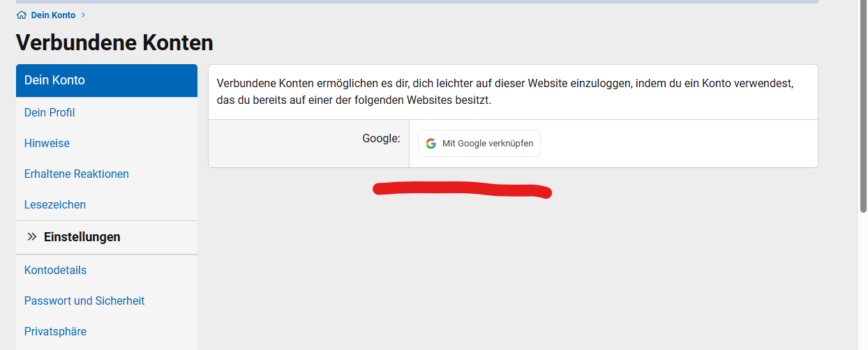The height and width of the screenshot is (350, 868).
Task: Click the Verbundene Konten page heading
Action: pyautogui.click(x=114, y=43)
